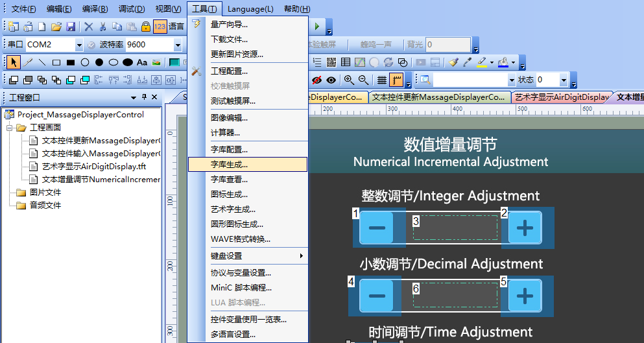Click the zoom out magnifier icon
The height and width of the screenshot is (343, 644).
pos(363,80)
